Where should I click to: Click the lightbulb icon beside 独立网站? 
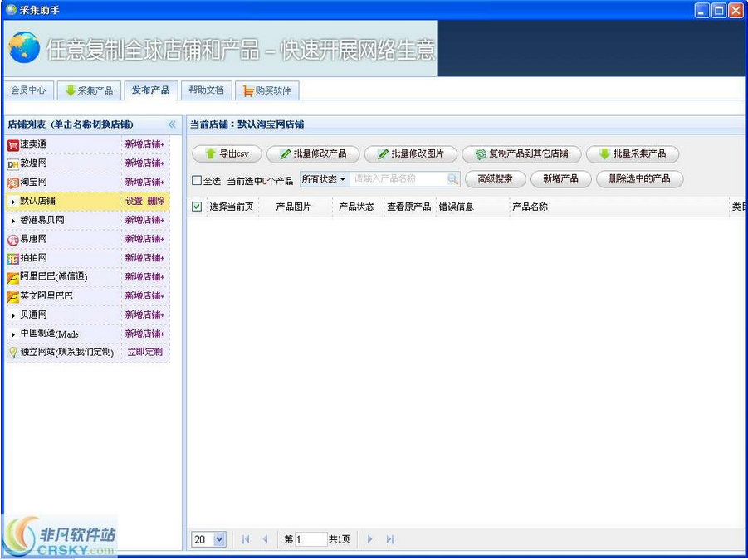pos(12,353)
